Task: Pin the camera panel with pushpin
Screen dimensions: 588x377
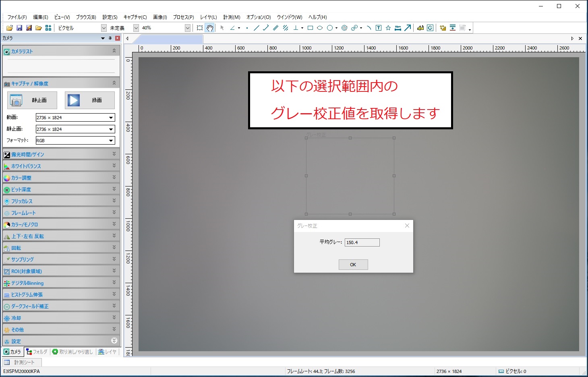Action: point(110,38)
